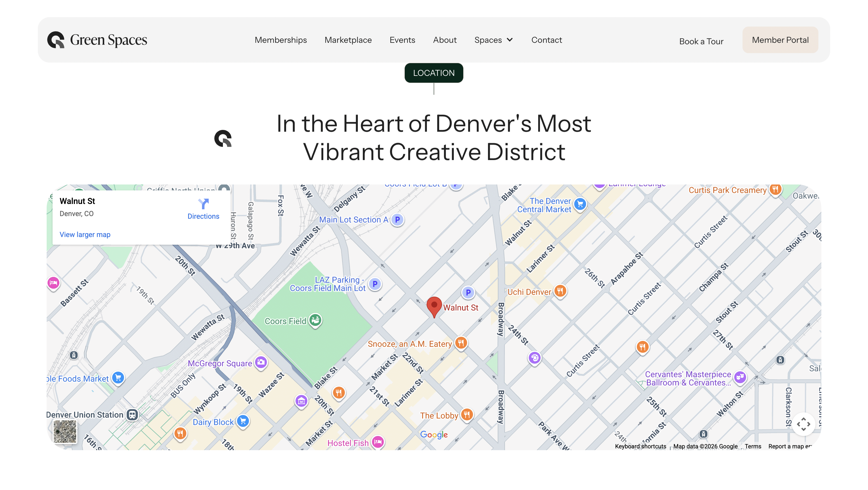Click the Curtis Park Creamery marker icon
Image resolution: width=868 pixels, height=490 pixels.
[775, 190]
